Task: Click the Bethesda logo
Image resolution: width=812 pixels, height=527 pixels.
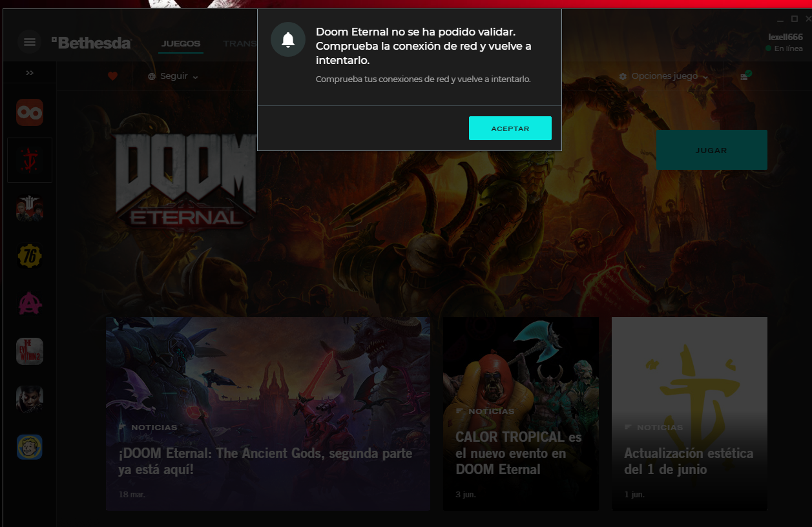Action: (x=91, y=43)
